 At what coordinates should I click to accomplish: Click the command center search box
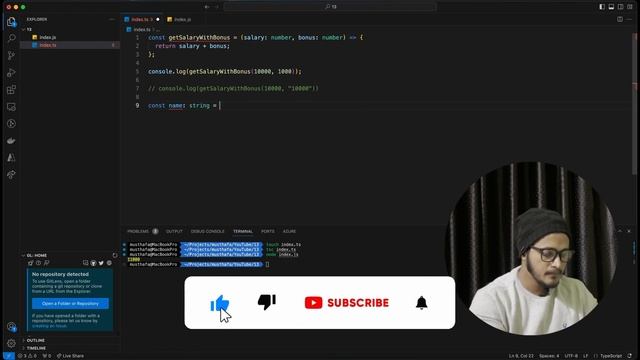coord(330,7)
